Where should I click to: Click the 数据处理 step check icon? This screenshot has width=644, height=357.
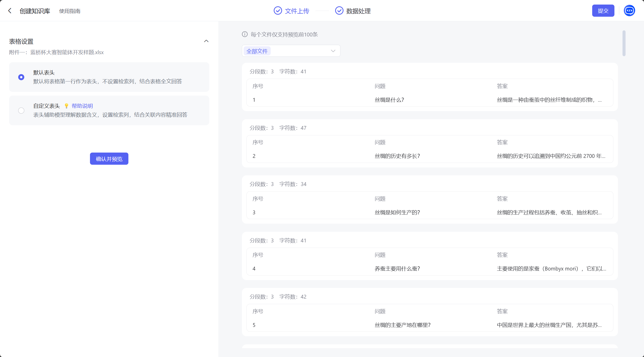[x=339, y=11]
